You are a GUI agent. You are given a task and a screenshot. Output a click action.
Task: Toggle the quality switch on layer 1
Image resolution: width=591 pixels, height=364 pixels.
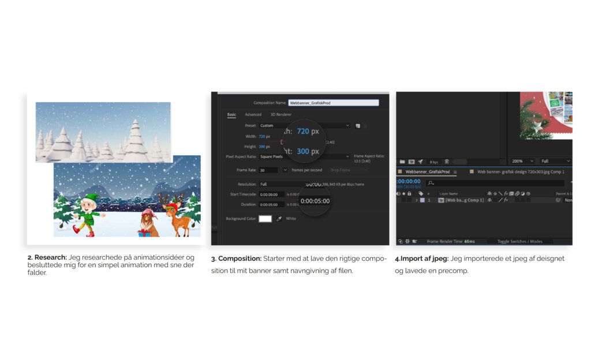[x=500, y=200]
